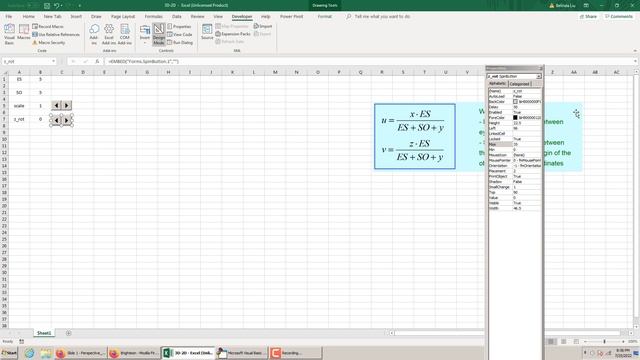Open the Visual Basic editor
The height and width of the screenshot is (360, 640).
coord(9,34)
